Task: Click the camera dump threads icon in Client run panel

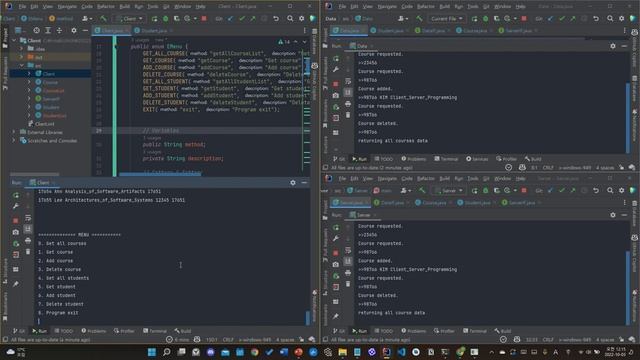Action: tap(16, 232)
